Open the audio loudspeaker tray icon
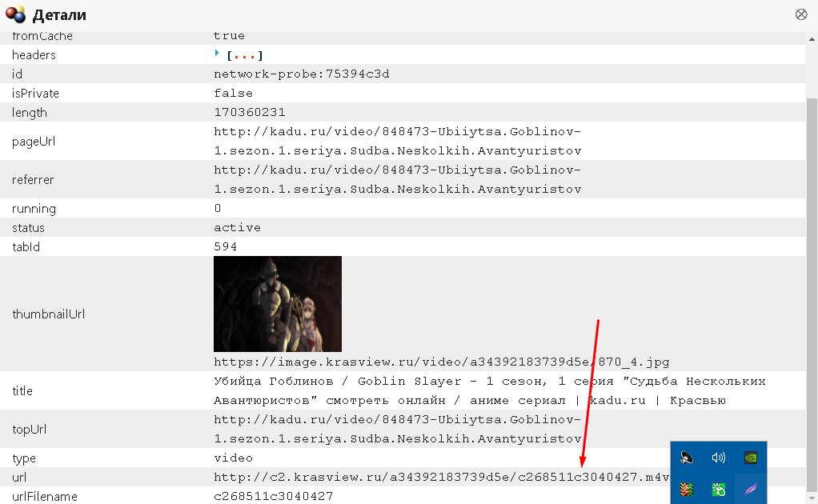Screen dimensions: 818x504 click(x=687, y=458)
